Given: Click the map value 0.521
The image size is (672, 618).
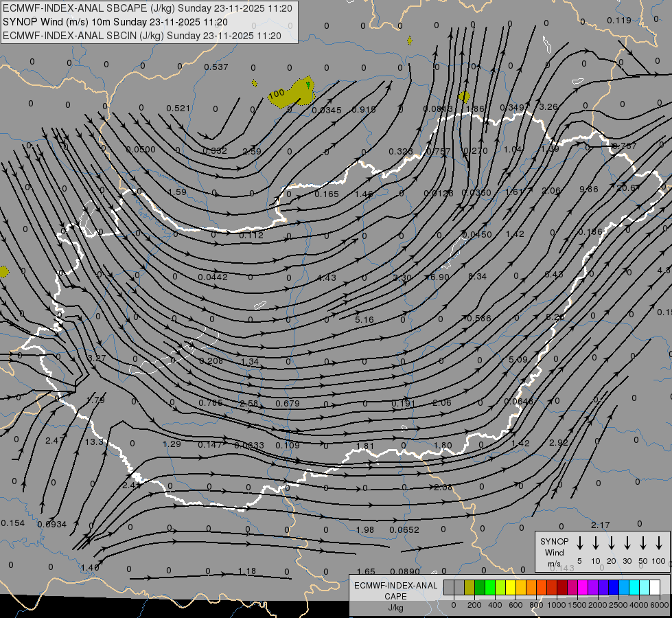Looking at the screenshot, I should point(178,108).
